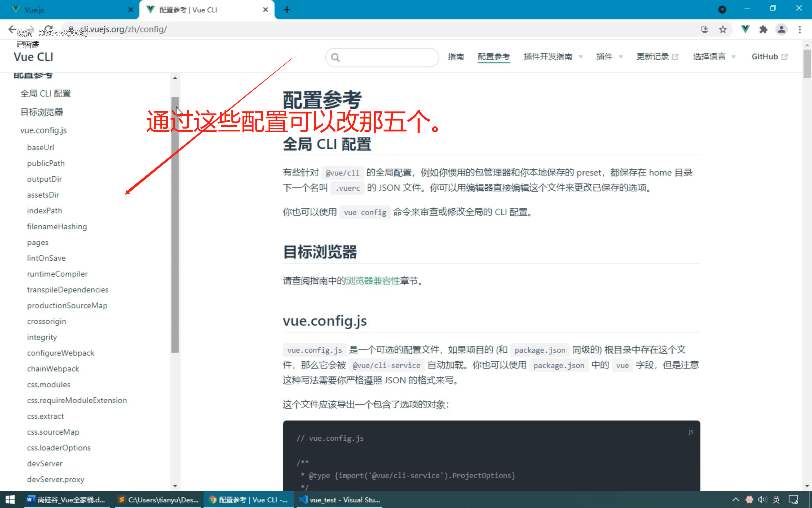812x508 pixels.
Task: Click the Vue CLI site title
Action: click(x=34, y=57)
